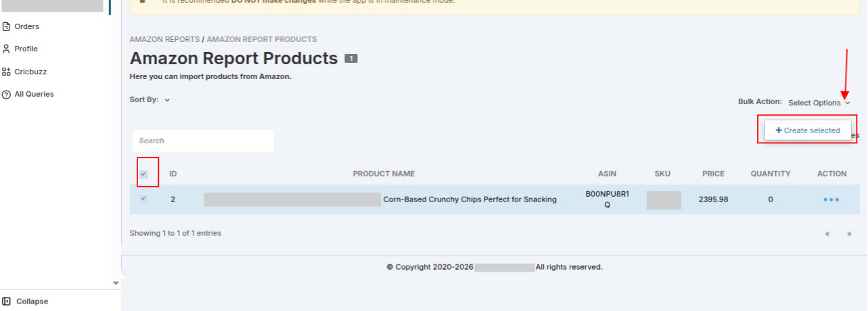Viewport: 868px width, 311px height.
Task: Go to the next page arrow
Action: click(849, 234)
